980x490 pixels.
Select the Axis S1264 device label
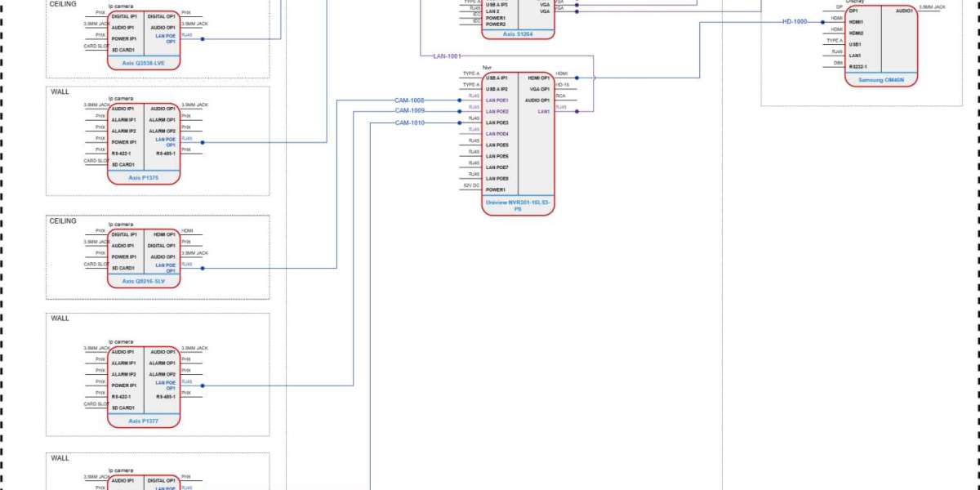click(x=518, y=33)
